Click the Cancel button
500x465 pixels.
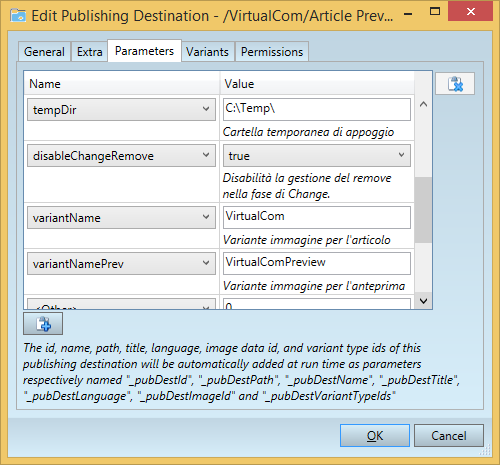[449, 435]
